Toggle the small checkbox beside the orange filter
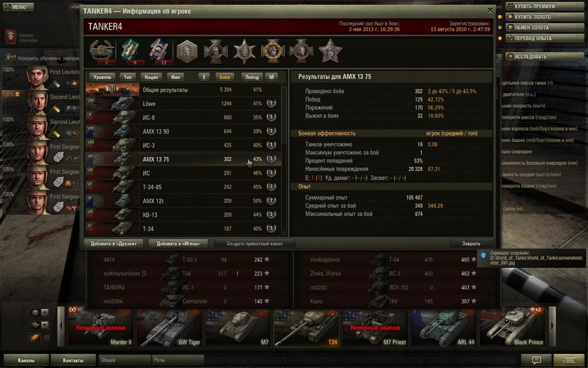Screen dimensions: 588x368 [47, 338]
